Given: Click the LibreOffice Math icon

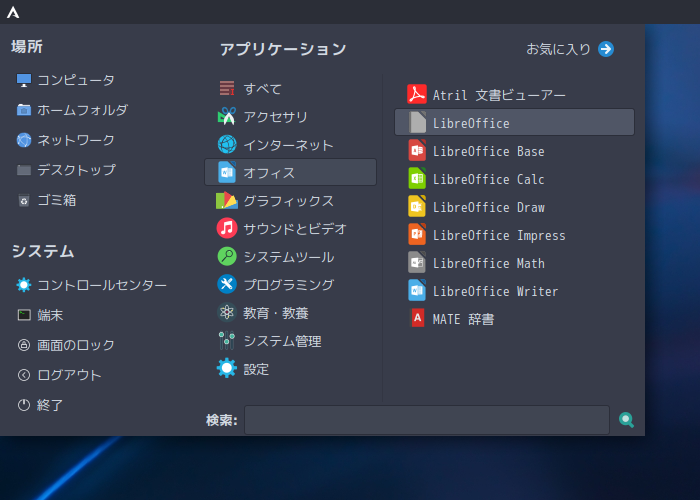Looking at the screenshot, I should tap(417, 262).
